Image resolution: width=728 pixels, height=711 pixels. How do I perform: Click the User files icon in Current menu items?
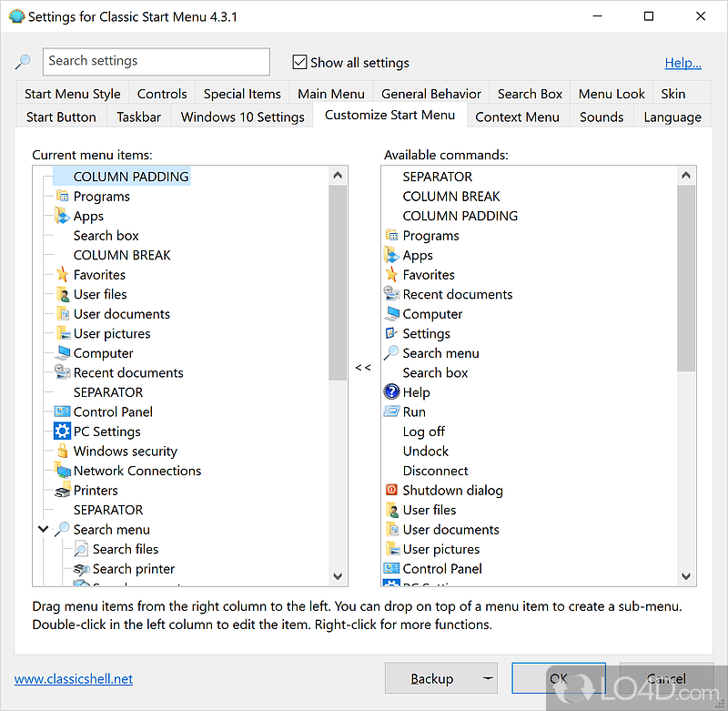click(62, 294)
